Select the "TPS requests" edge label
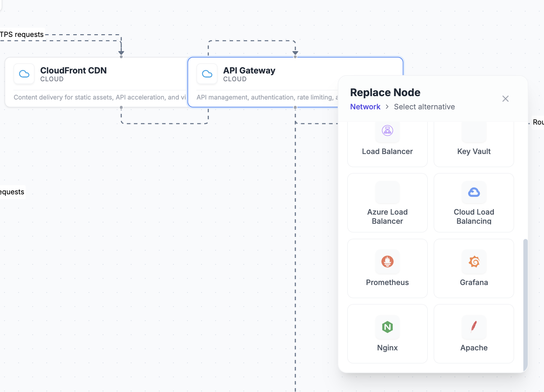 (x=22, y=35)
